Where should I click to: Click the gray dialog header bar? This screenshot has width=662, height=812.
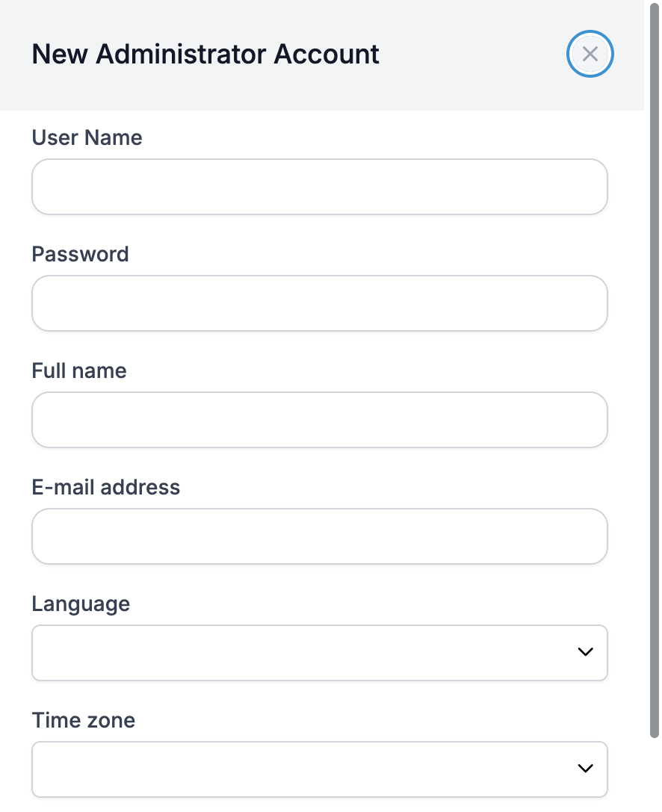322,55
